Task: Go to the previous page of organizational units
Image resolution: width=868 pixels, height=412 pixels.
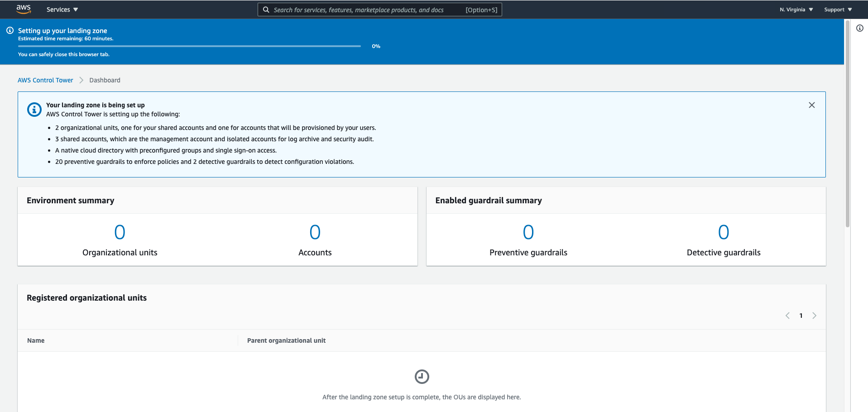Action: coord(787,316)
